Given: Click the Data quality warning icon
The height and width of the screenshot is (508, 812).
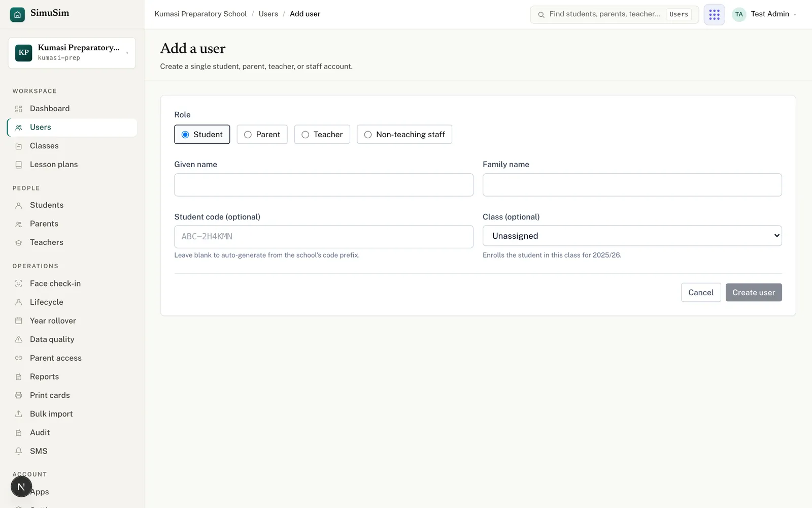Looking at the screenshot, I should (x=19, y=339).
